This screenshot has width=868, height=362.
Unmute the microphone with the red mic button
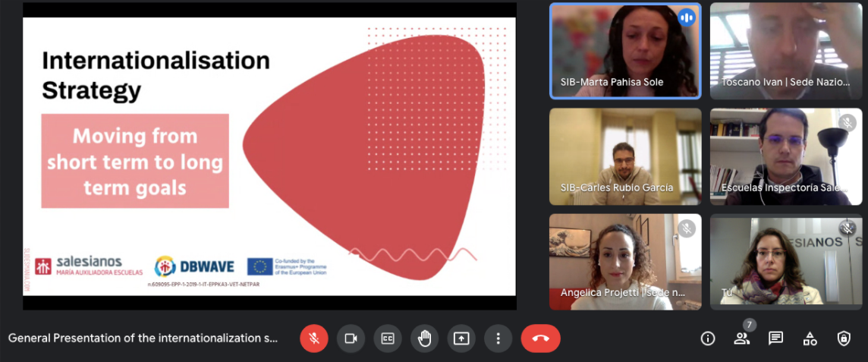(x=314, y=338)
